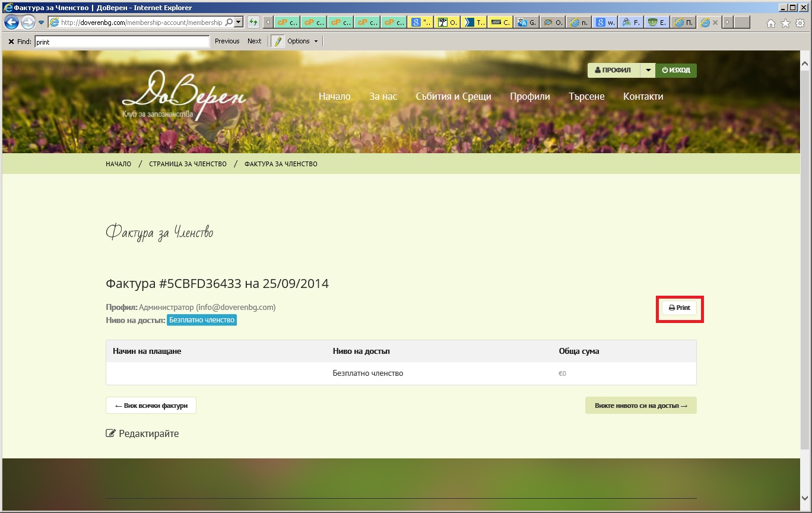Expand the address bar dropdown arrow
The image size is (812, 513).
239,23
